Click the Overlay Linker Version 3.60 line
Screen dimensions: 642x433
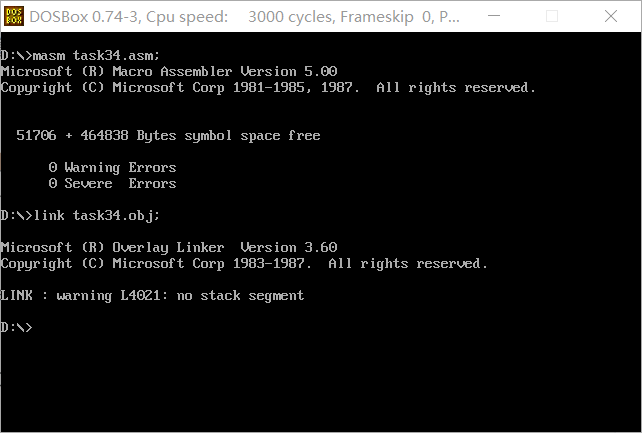point(169,247)
